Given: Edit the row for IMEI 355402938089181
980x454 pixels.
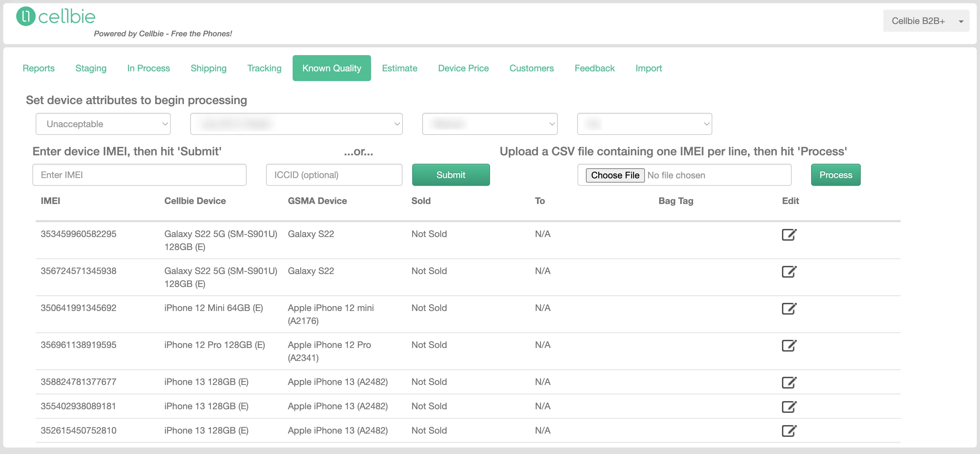Looking at the screenshot, I should pyautogui.click(x=789, y=406).
